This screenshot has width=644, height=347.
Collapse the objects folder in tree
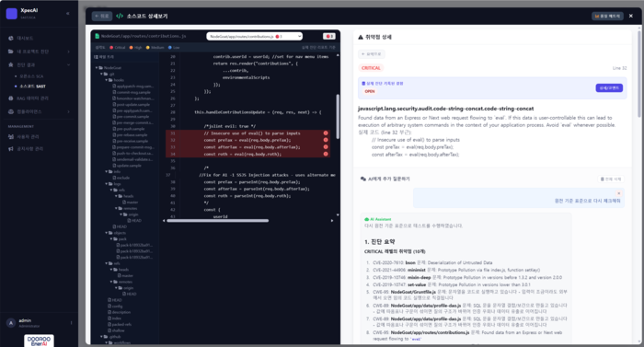click(x=107, y=233)
